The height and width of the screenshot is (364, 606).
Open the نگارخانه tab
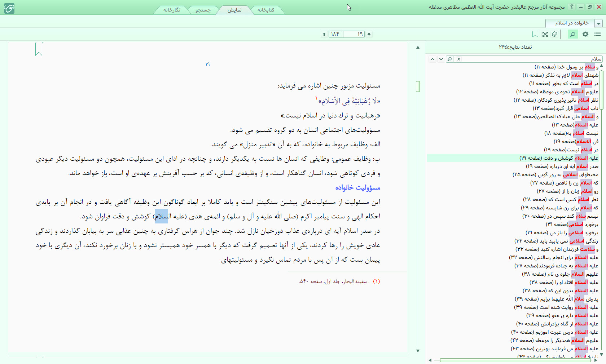[x=172, y=10]
